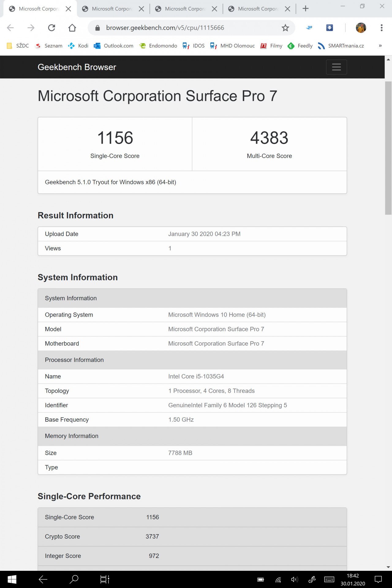
Task: Open the Kodi bookmark
Action: pyautogui.click(x=78, y=46)
